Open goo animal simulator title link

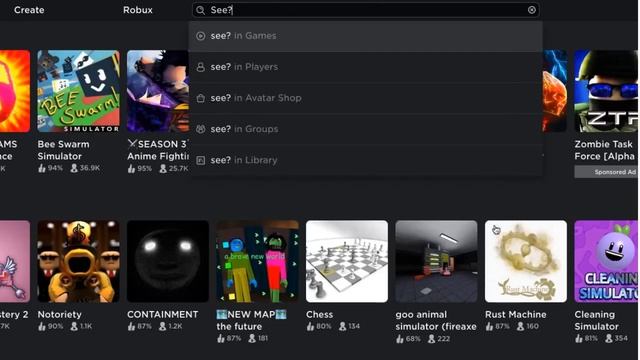[436, 320]
